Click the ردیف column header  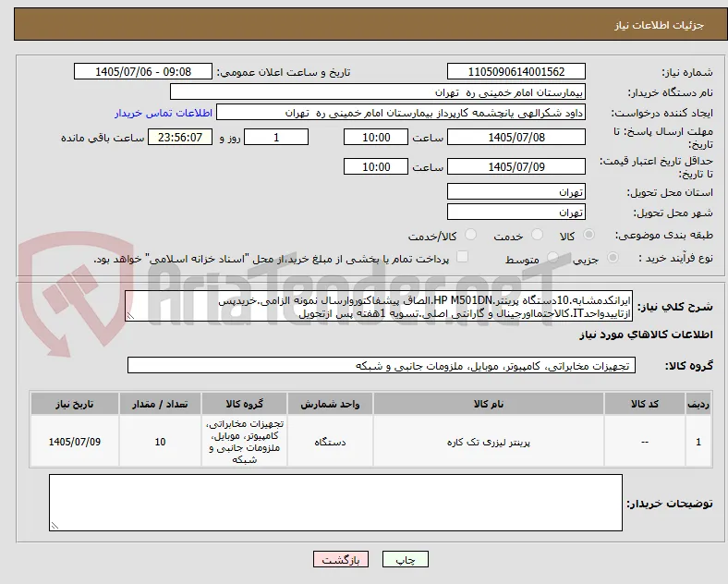click(x=698, y=404)
